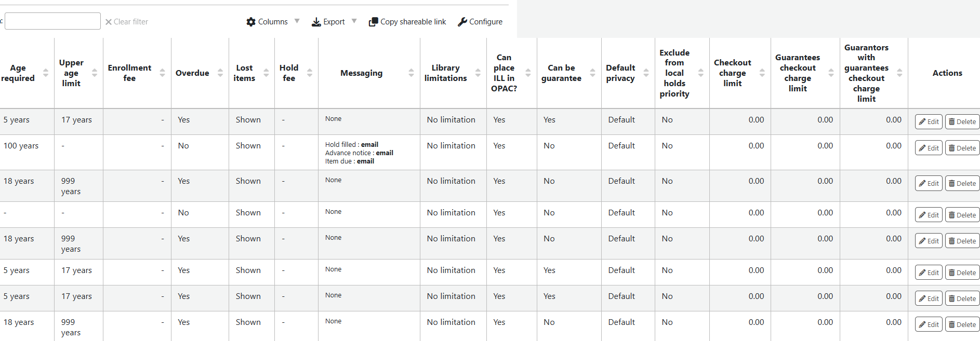Sort by the Messaging column arrows

coord(412,73)
